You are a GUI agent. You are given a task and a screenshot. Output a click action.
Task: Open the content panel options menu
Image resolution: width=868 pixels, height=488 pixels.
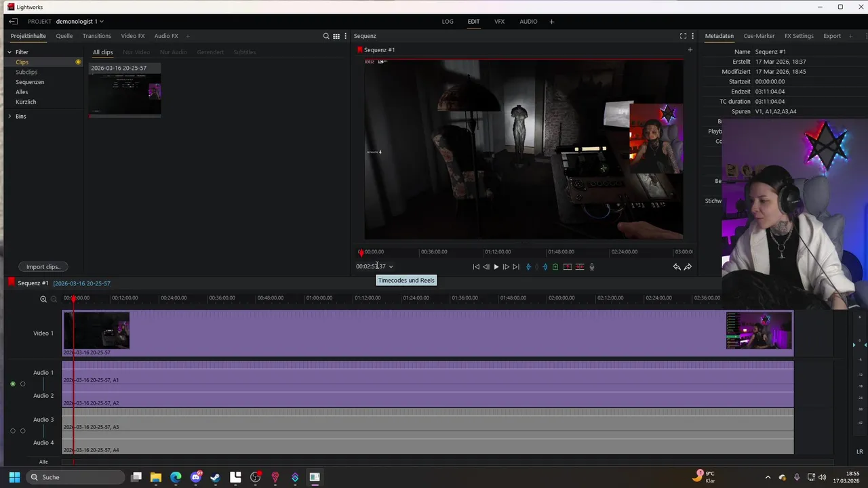346,36
